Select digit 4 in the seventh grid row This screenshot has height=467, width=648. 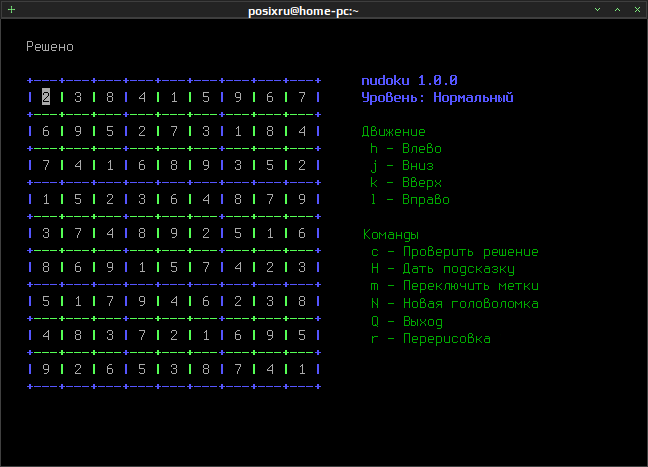pos(174,301)
